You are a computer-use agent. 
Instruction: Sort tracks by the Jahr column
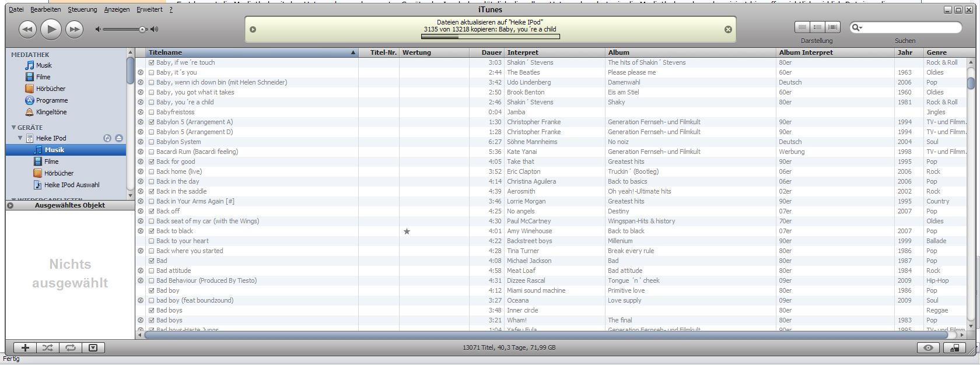click(x=909, y=52)
